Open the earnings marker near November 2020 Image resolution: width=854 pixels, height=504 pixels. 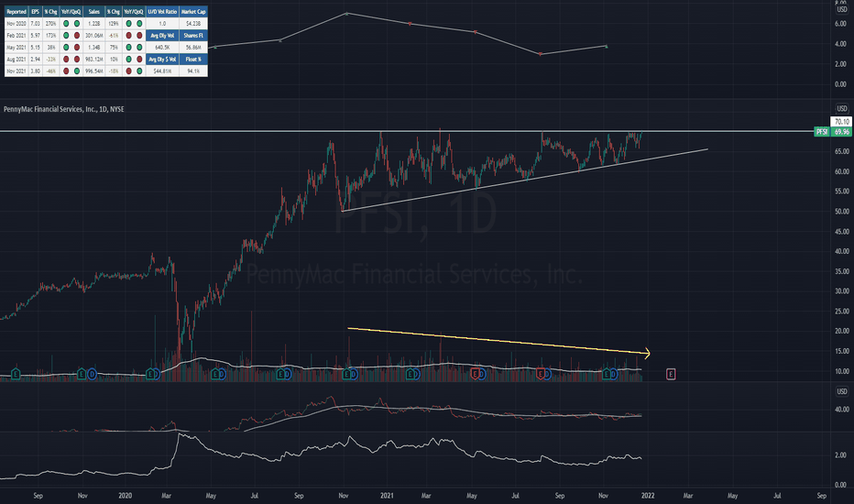346,374
